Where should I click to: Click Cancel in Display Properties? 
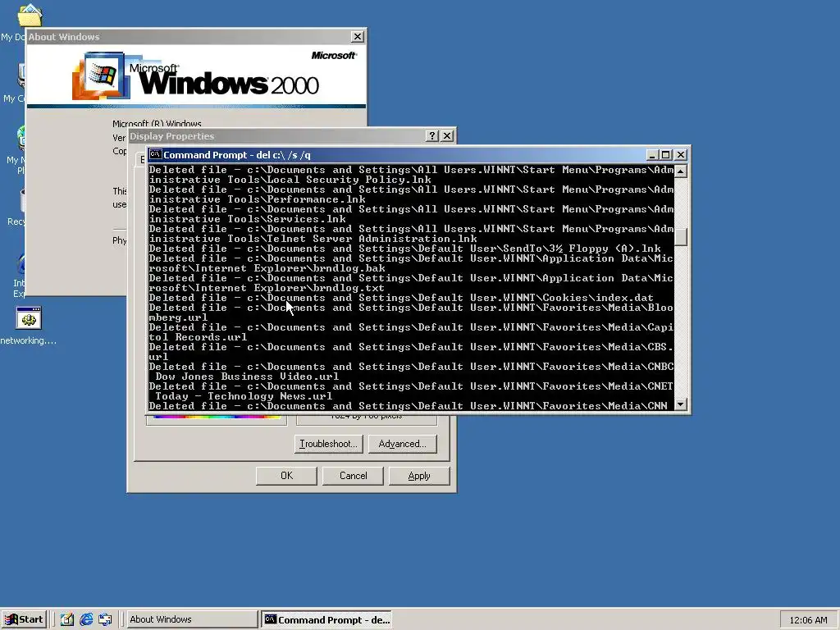coord(353,476)
